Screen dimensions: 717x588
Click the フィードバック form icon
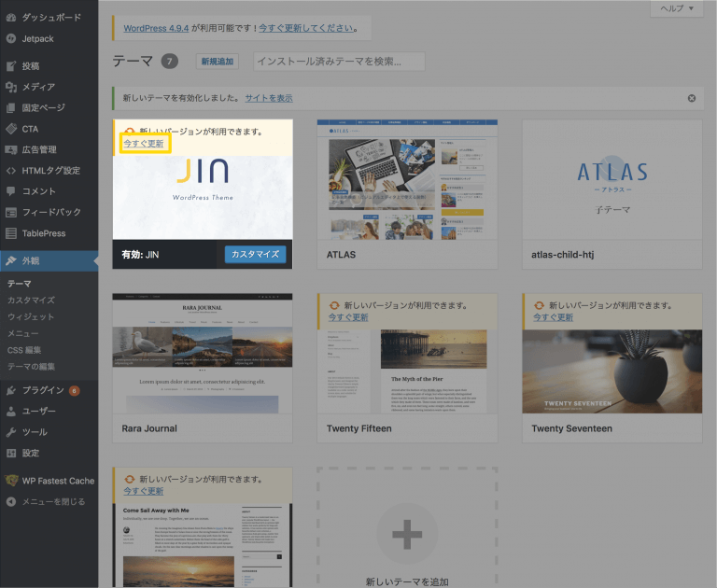(x=11, y=212)
